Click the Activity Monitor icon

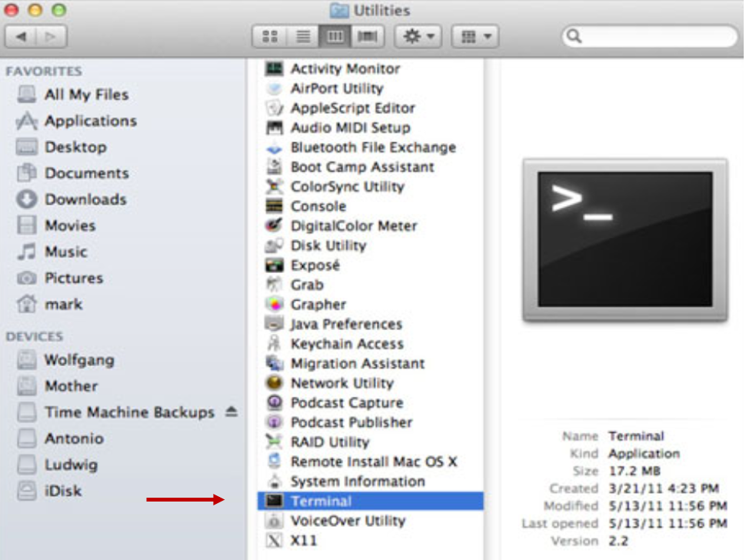pyautogui.click(x=275, y=68)
